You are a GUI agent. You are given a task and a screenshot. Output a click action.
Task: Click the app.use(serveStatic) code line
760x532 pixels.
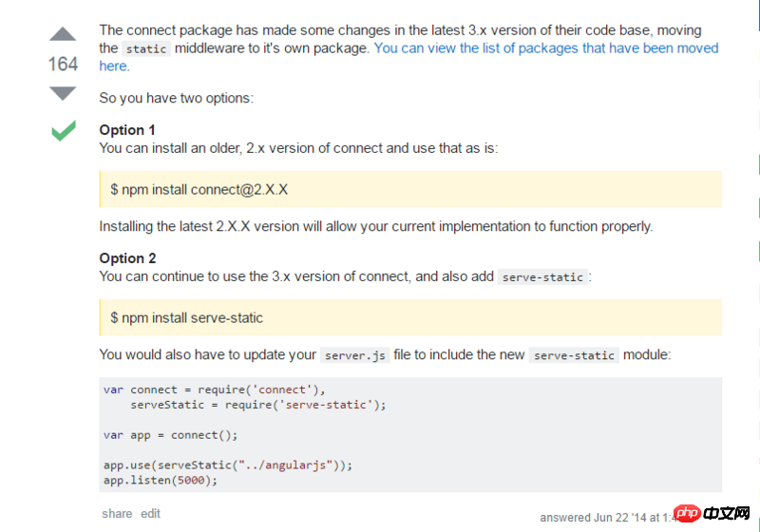[228, 465]
